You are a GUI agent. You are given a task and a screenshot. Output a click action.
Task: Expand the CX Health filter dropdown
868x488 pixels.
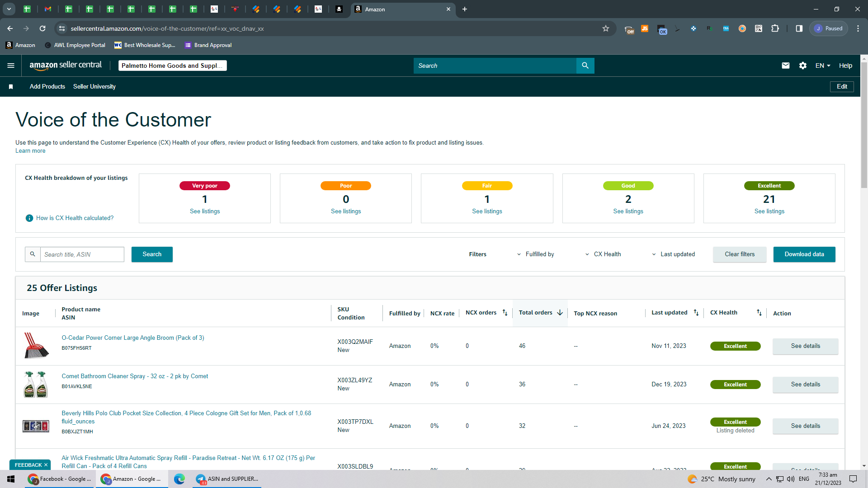[603, 254]
